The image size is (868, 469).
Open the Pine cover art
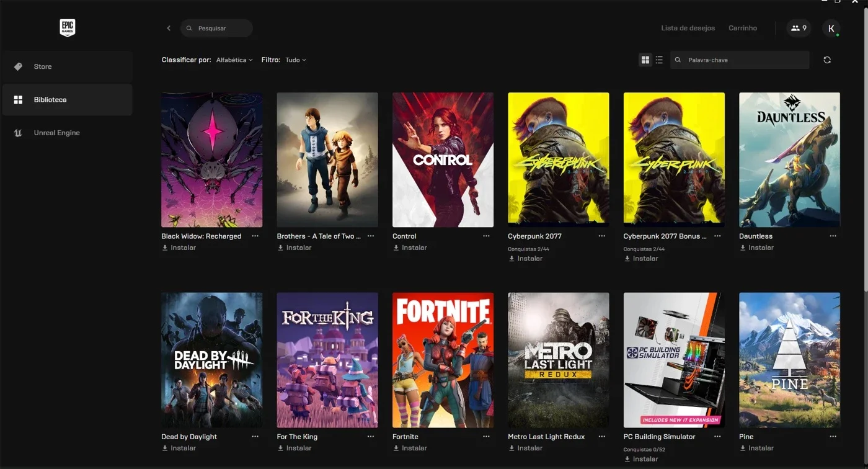point(790,360)
